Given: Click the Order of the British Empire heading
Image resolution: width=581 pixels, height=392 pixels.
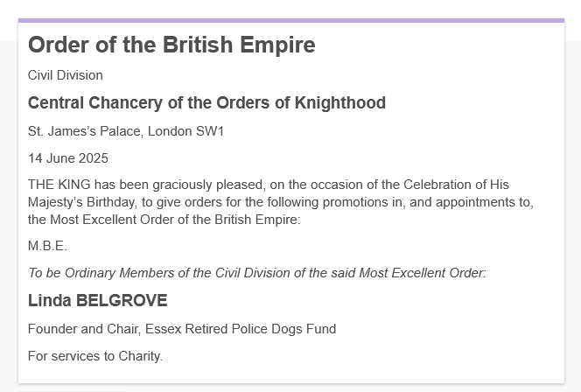Looking at the screenshot, I should coord(171,45).
